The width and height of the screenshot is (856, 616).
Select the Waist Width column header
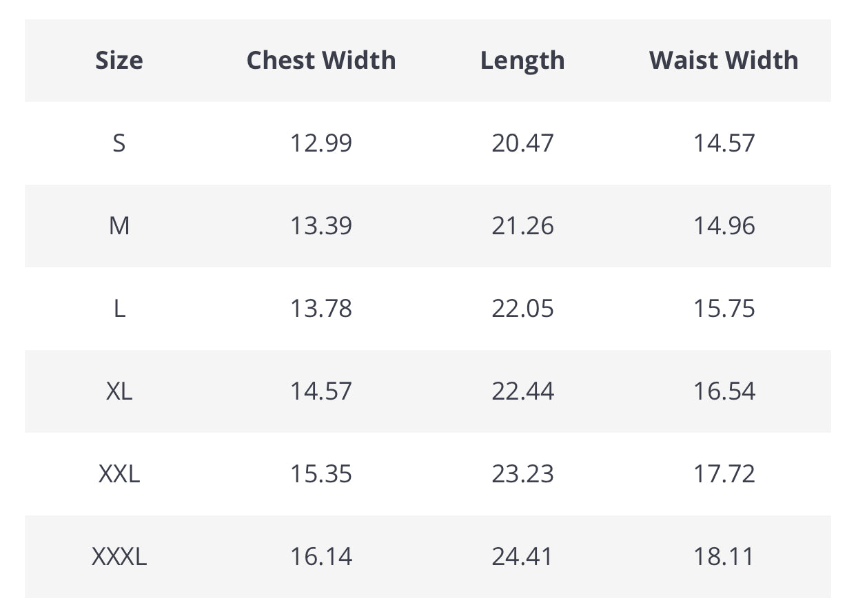click(x=724, y=61)
